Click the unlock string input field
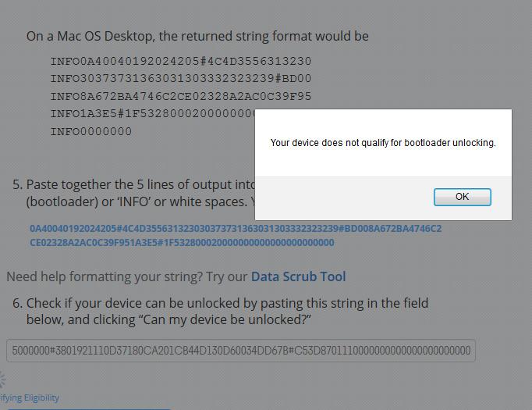 coord(241,351)
